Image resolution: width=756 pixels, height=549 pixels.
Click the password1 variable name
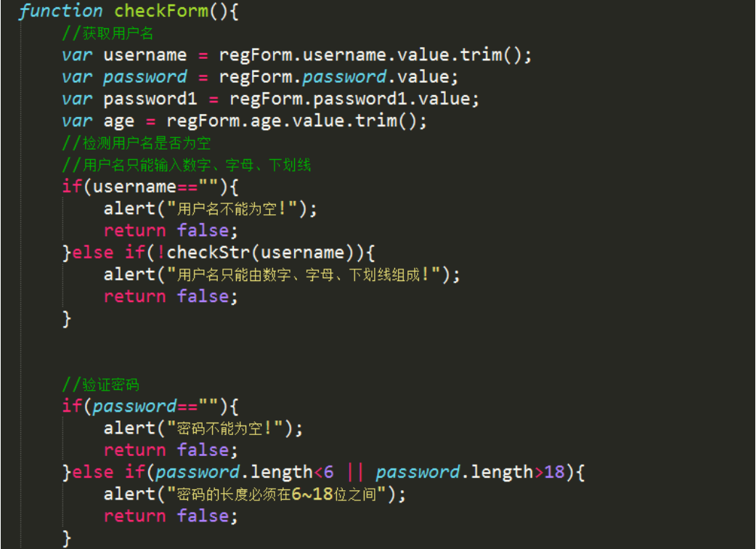point(150,99)
